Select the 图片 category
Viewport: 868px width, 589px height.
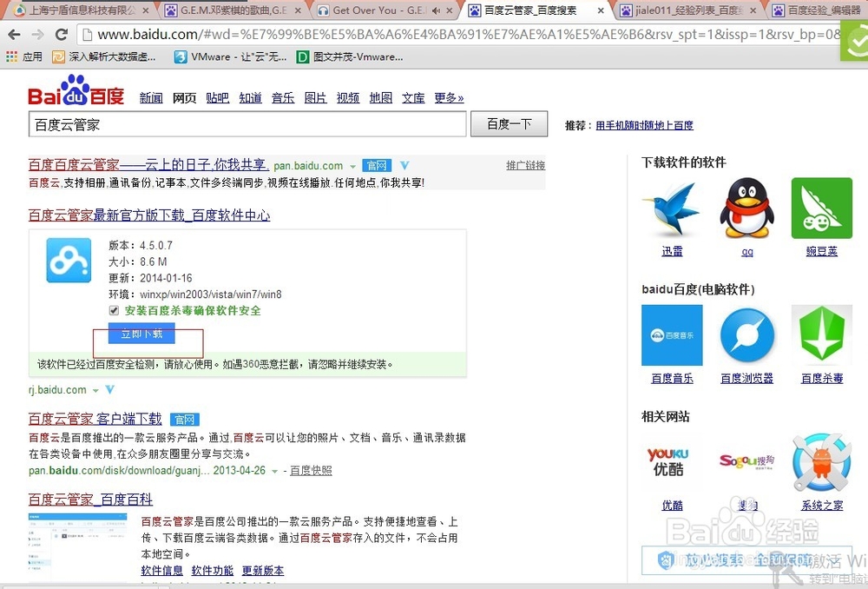coord(316,98)
